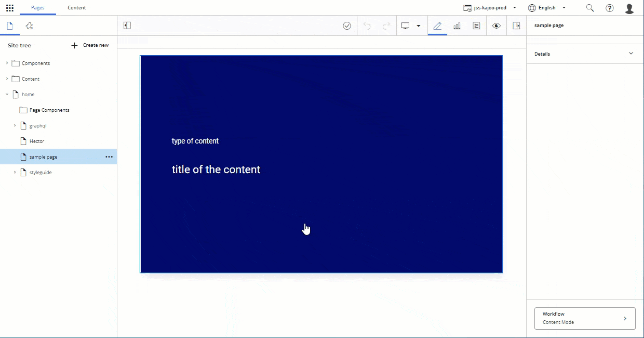Expand the styleguide node chevron
Image resolution: width=644 pixels, height=338 pixels.
click(15, 172)
